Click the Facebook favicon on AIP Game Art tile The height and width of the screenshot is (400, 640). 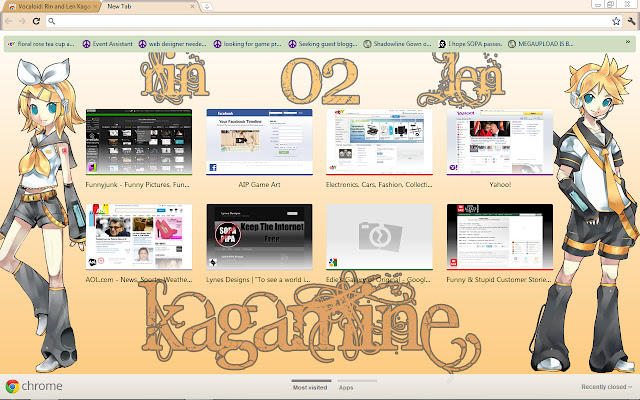pos(213,167)
